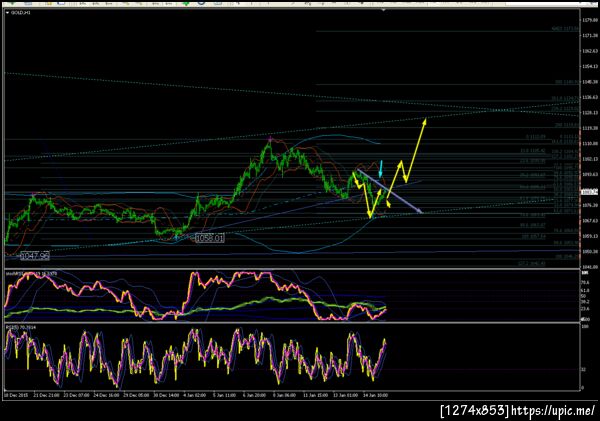Click the RSI indicator label in bottom subwindow
The width and height of the screenshot is (600, 421).
(21, 328)
